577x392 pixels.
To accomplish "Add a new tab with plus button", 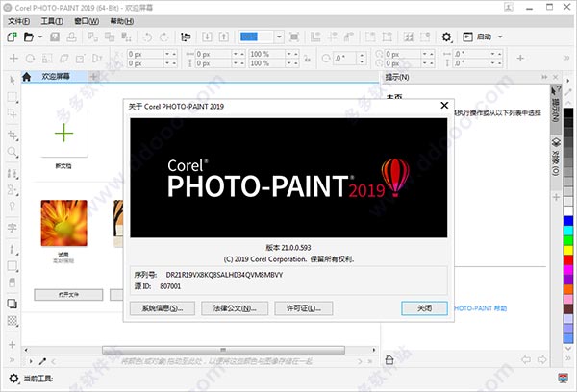I will (x=94, y=77).
